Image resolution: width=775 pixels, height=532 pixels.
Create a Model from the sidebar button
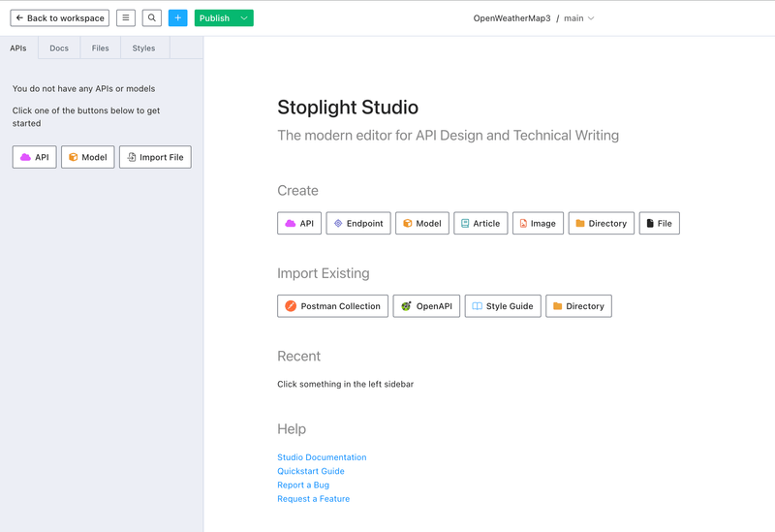pyautogui.click(x=88, y=157)
